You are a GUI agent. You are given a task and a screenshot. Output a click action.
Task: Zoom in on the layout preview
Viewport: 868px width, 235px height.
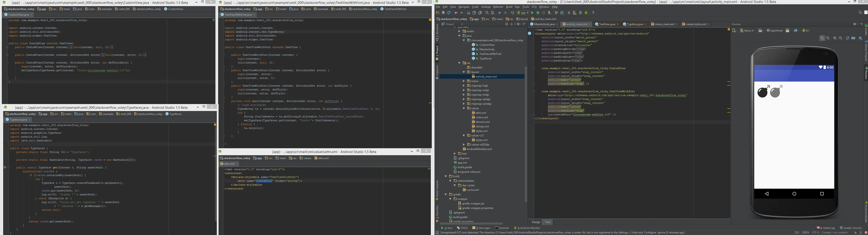tap(835, 38)
